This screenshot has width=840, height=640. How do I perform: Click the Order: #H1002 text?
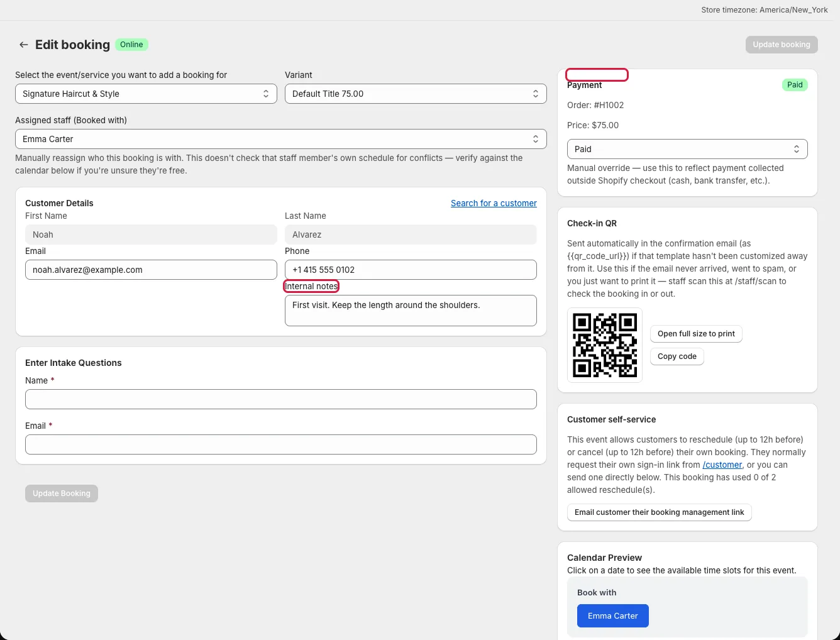595,105
